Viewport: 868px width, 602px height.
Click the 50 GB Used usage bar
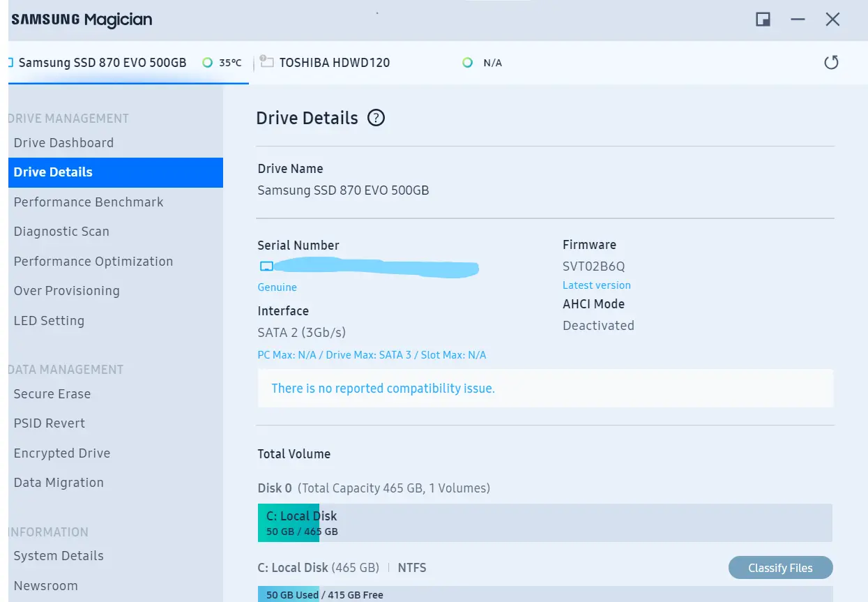click(x=545, y=594)
